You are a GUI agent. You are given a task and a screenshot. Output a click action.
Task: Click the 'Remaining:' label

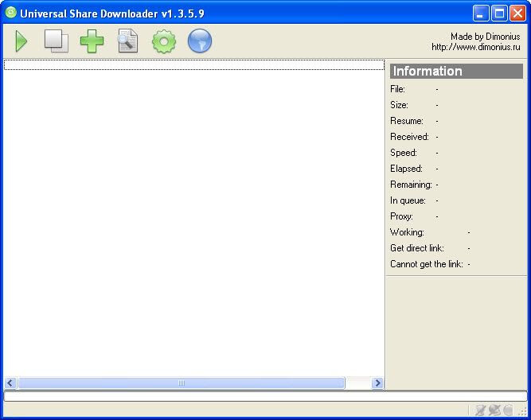click(411, 185)
